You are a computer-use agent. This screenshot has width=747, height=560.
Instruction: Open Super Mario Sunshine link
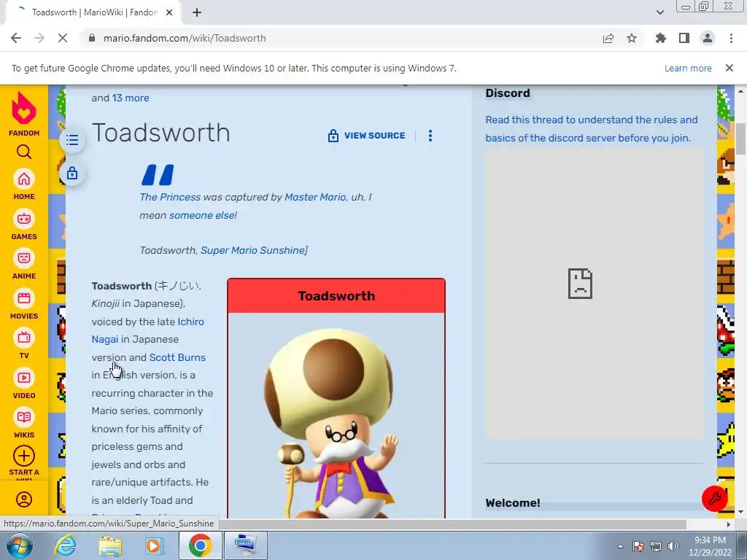click(x=252, y=251)
